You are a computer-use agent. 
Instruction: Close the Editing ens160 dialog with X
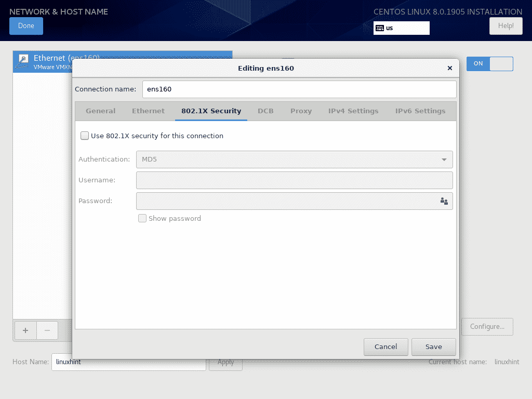(449, 68)
